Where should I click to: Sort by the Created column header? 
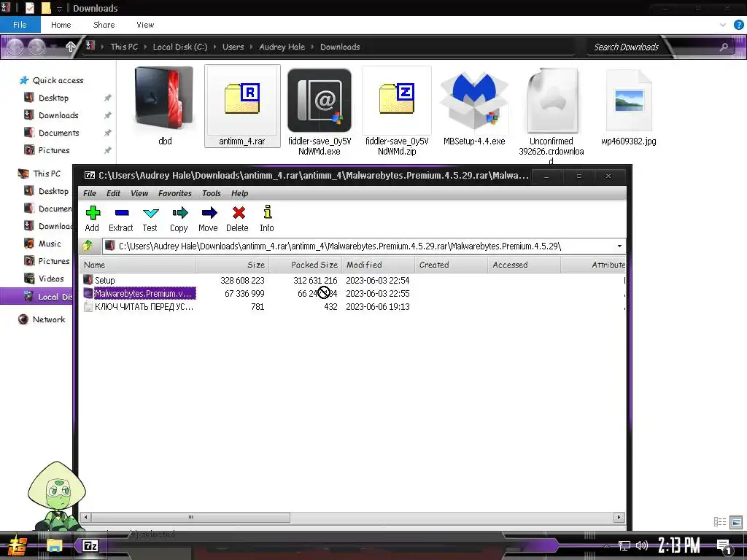point(451,265)
